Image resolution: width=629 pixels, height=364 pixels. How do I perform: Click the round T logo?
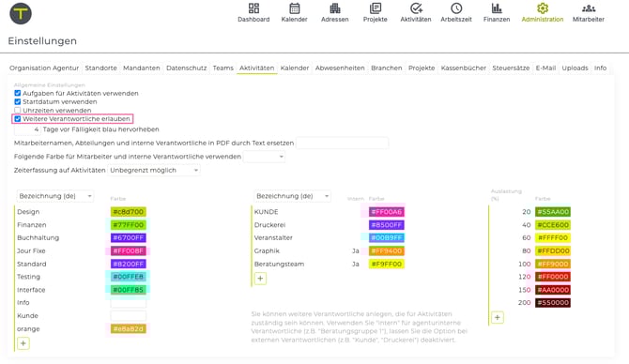pos(21,13)
